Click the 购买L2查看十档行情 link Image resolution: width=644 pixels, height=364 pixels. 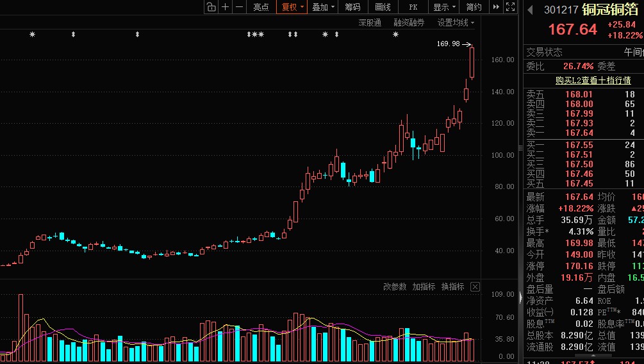pos(593,81)
